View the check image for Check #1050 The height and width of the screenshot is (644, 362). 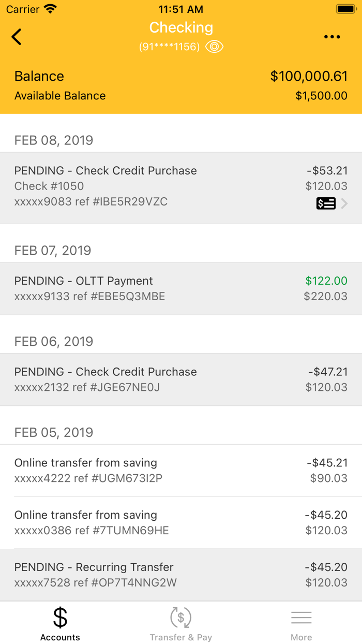[326, 203]
